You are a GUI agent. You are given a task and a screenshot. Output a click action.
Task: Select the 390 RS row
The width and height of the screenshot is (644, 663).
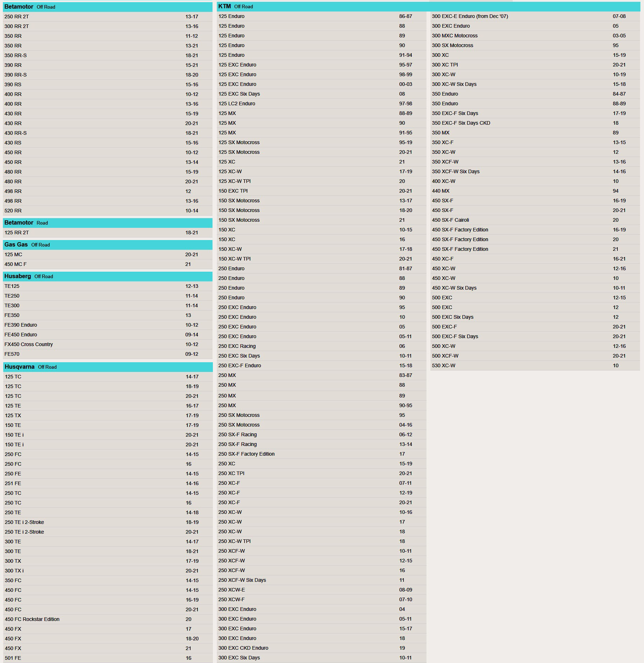108,84
